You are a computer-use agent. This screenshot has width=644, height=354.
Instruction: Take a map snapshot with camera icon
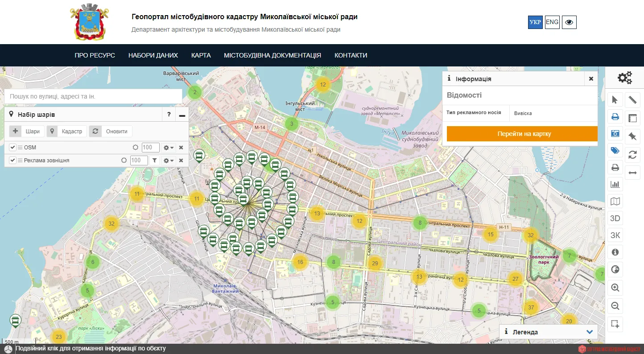coord(615,134)
